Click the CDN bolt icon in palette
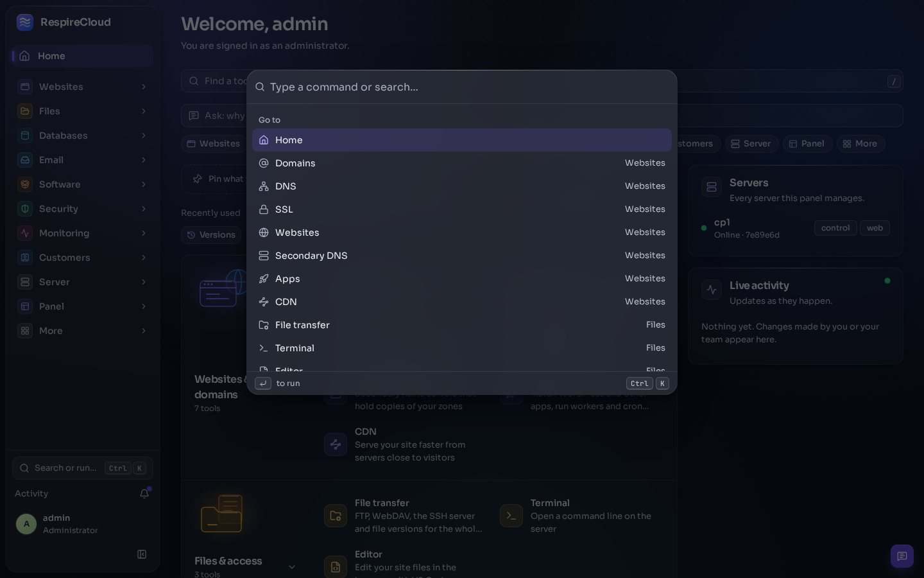The width and height of the screenshot is (924, 578). coord(264,302)
